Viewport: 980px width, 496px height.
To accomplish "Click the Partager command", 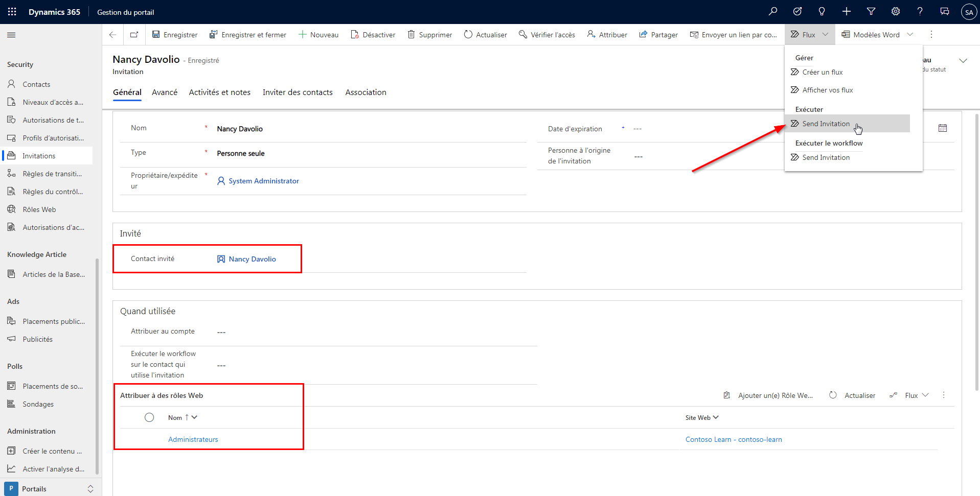I will pyautogui.click(x=658, y=35).
